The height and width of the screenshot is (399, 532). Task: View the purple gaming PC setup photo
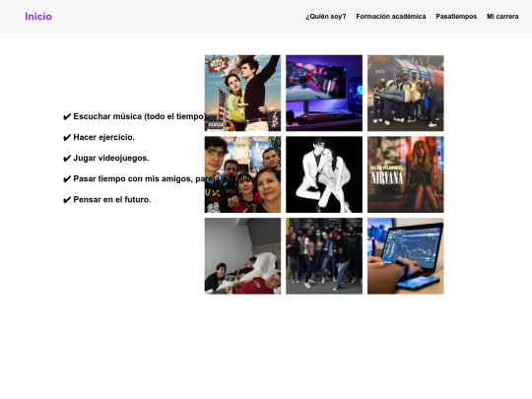324,93
